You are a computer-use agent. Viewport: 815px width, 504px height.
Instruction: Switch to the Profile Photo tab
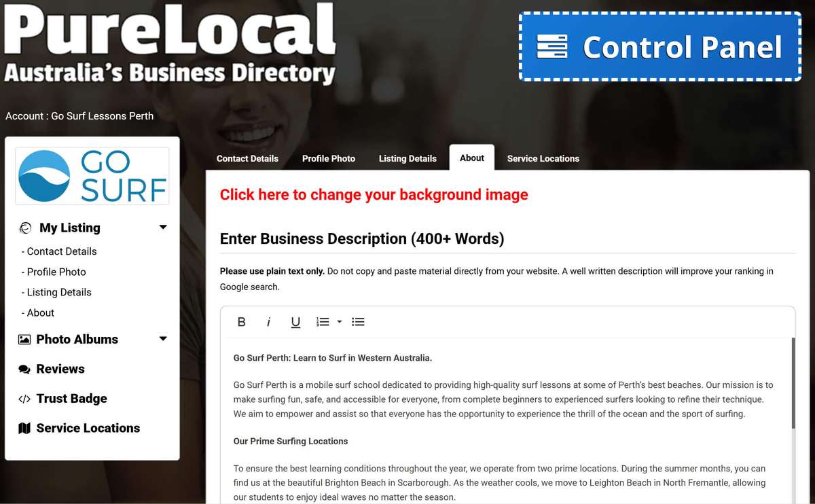(x=329, y=158)
